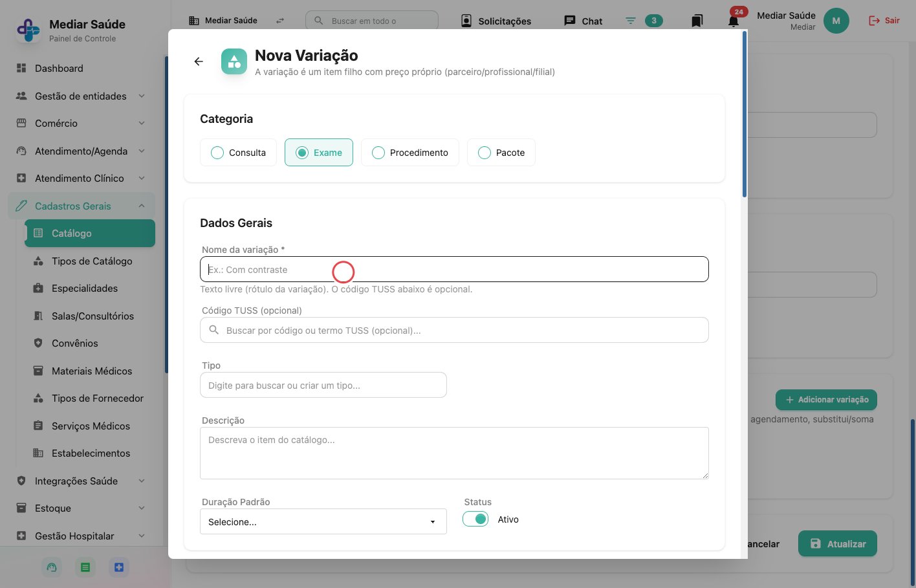Click the Buscar em todo o search box
The height and width of the screenshot is (588, 916).
(x=372, y=21)
